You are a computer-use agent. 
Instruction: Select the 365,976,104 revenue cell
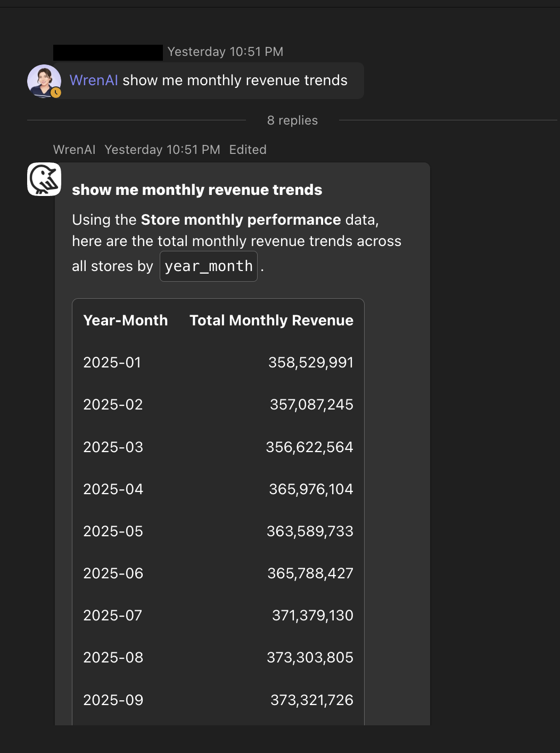pyautogui.click(x=311, y=489)
